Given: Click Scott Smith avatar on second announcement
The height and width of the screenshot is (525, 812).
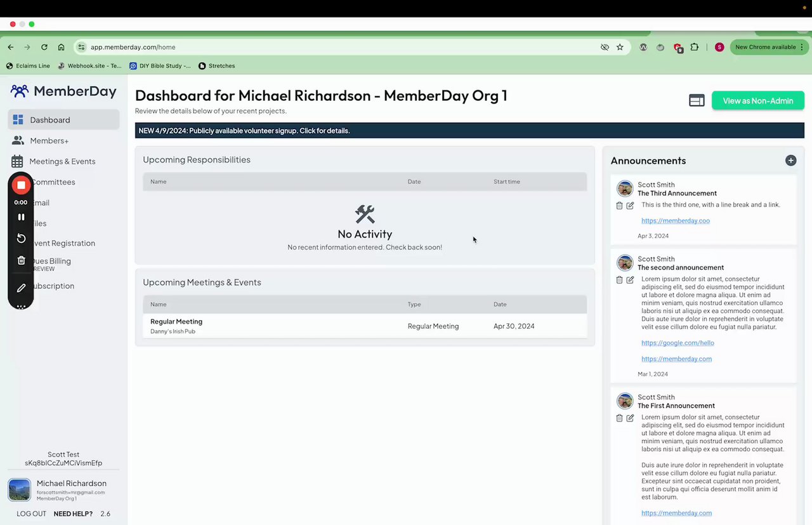Looking at the screenshot, I should tap(625, 263).
